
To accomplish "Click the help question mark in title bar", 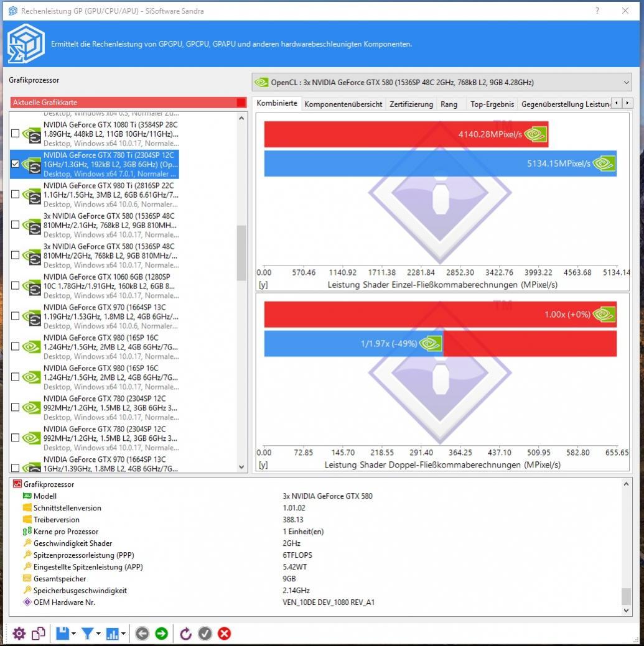I will coord(597,11).
